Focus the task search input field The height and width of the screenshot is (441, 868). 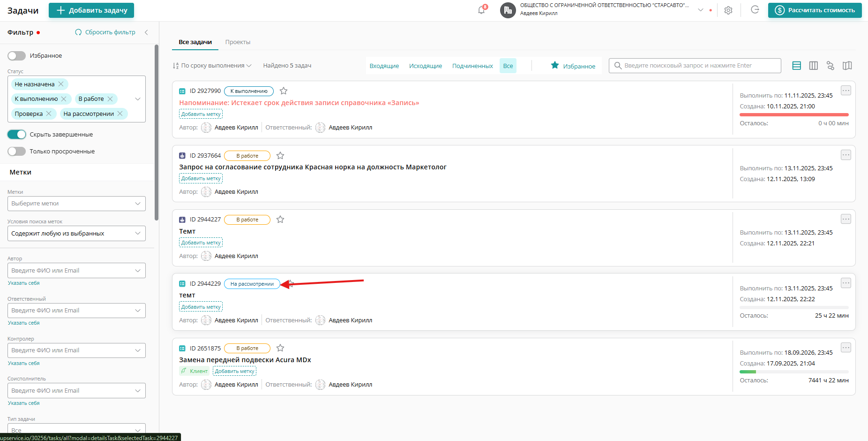point(695,66)
